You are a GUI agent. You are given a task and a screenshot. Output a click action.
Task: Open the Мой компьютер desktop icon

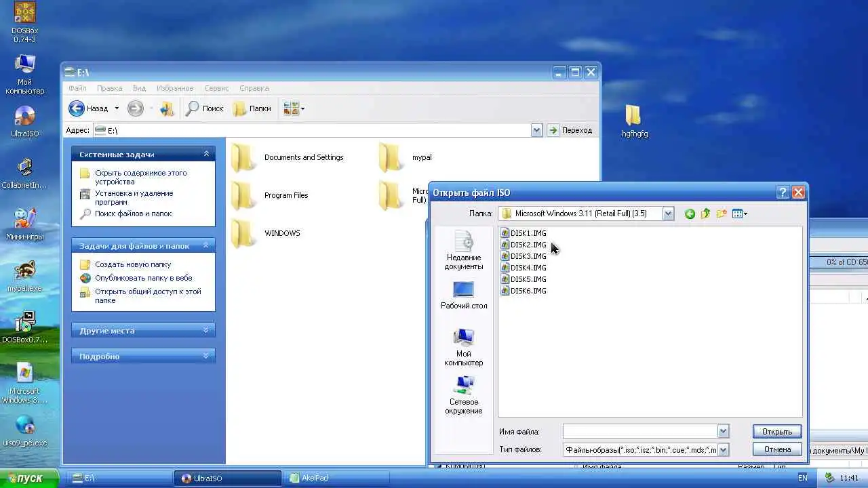click(x=25, y=74)
